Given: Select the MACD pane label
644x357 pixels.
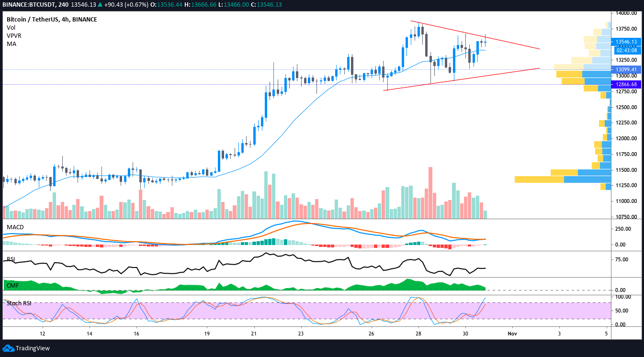Looking at the screenshot, I should point(15,227).
